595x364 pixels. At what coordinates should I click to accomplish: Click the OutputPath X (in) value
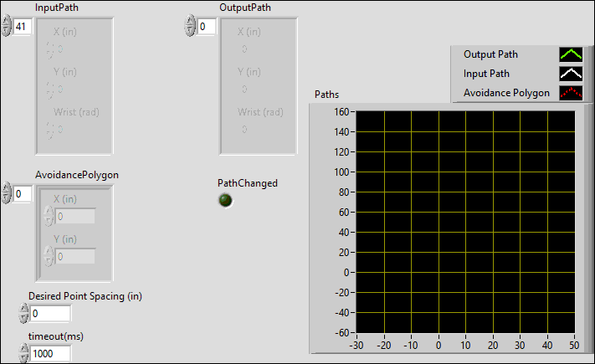[x=244, y=49]
